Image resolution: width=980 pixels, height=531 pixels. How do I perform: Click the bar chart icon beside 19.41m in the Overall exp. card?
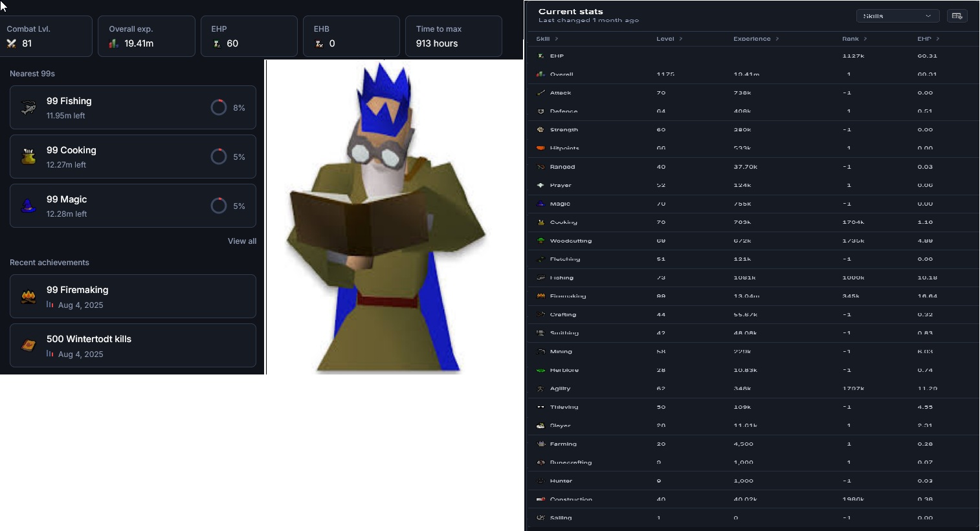[114, 44]
